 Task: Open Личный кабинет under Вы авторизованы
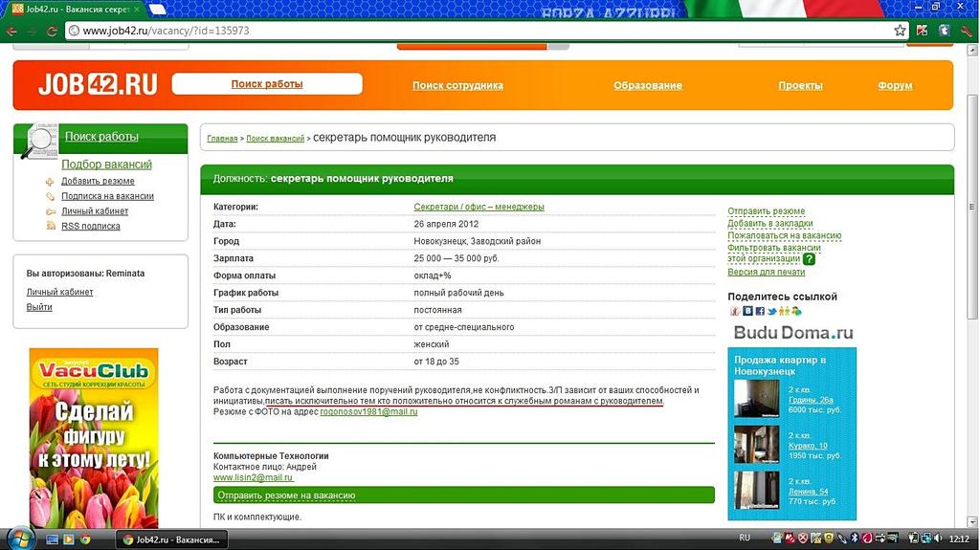tap(59, 292)
